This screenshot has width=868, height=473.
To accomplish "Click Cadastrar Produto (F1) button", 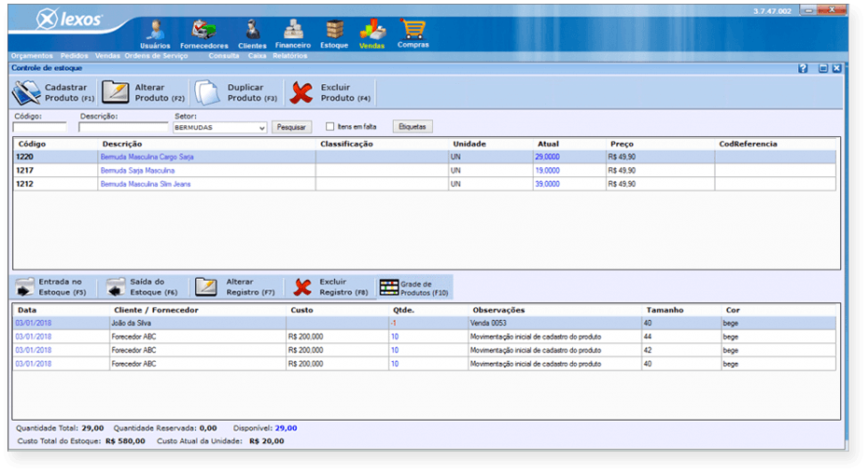I will click(54, 92).
